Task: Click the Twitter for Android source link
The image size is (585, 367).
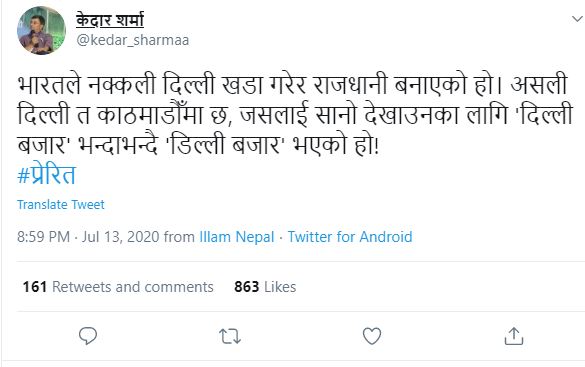Action: (350, 237)
